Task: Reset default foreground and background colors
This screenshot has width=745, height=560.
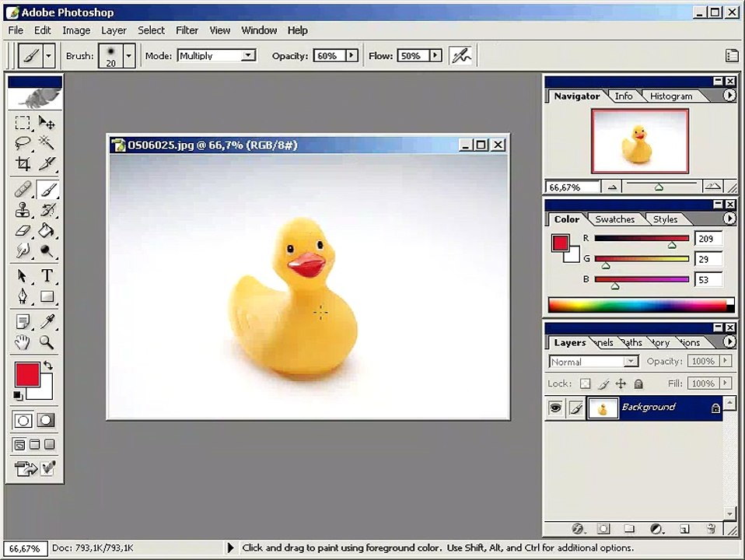Action: click(18, 395)
